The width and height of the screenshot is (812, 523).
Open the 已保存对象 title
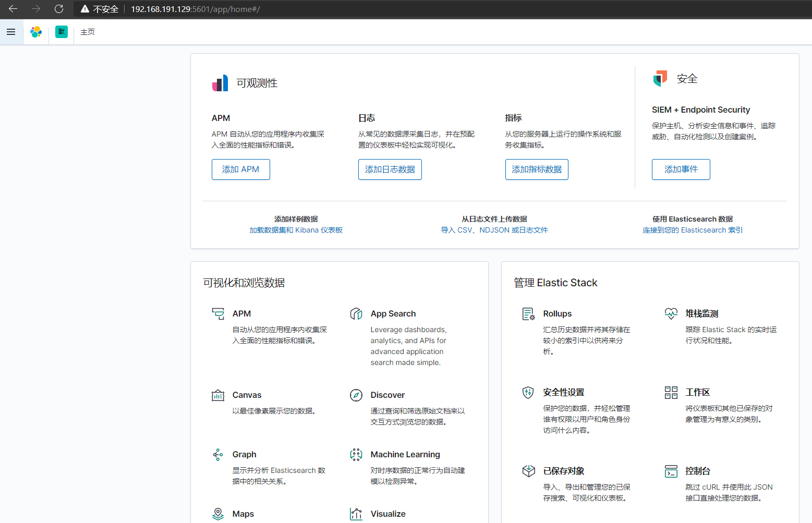[x=564, y=471]
